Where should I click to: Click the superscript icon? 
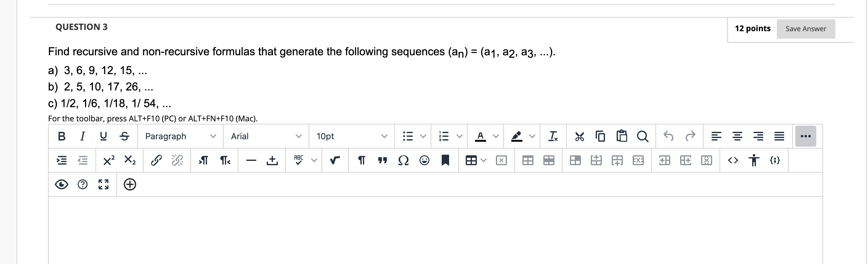point(108,160)
